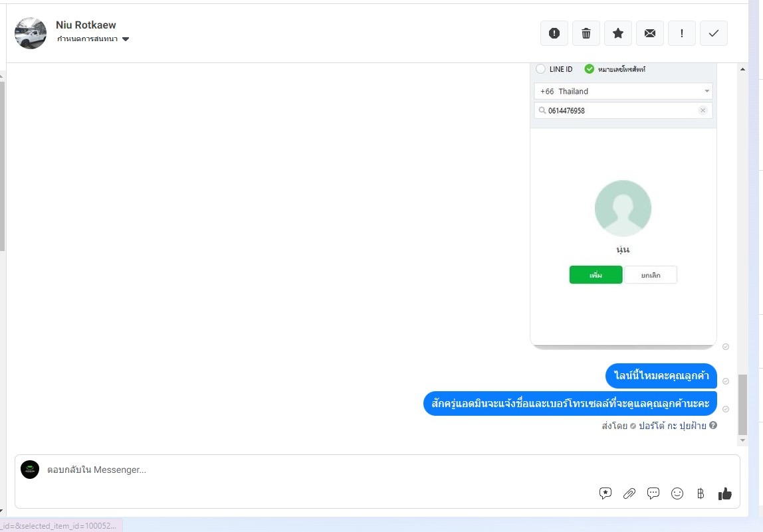Click the chat vertical scrollbar thumb
This screenshot has width=763, height=532.
[x=742, y=404]
